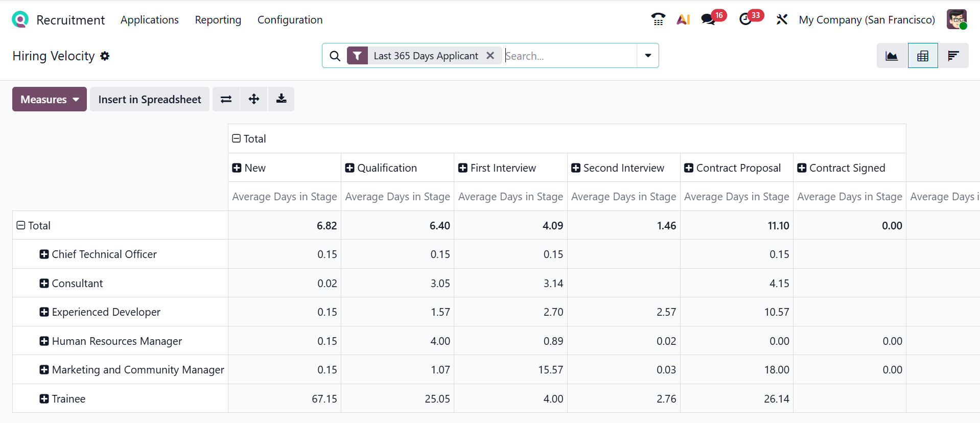Click the expand all icon
Screen dimensions: 980x423
click(x=254, y=99)
